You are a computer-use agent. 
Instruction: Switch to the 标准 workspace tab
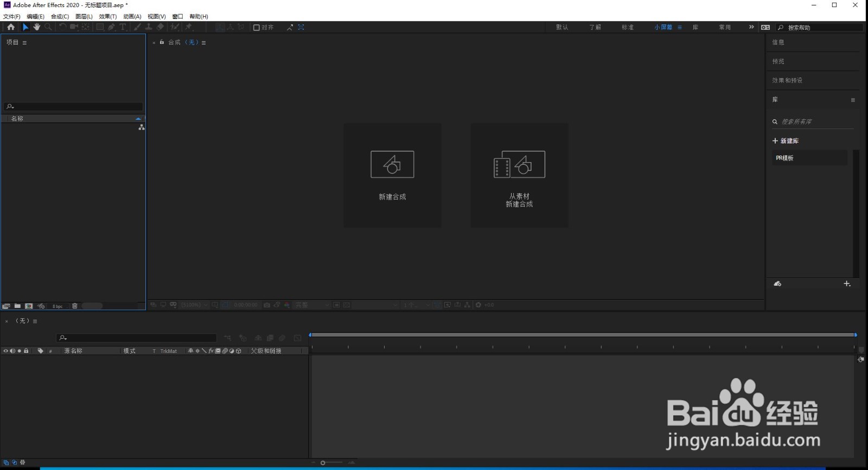click(628, 27)
